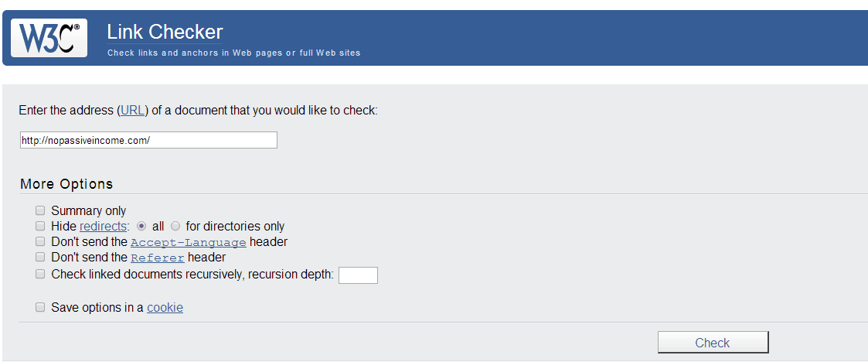Image resolution: width=868 pixels, height=362 pixels.
Task: Select the "all" redirects radio button
Action: click(141, 226)
